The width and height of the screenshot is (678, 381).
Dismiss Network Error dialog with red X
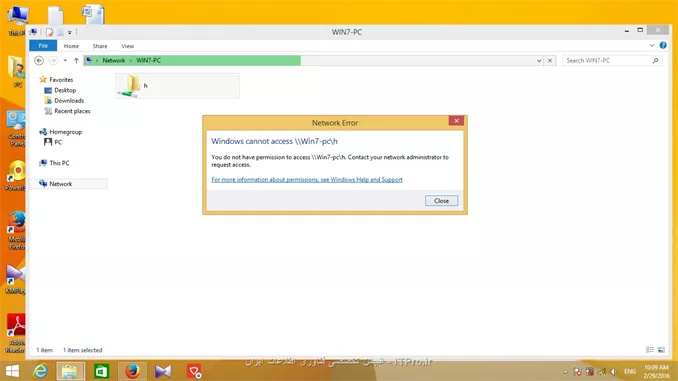coord(456,121)
